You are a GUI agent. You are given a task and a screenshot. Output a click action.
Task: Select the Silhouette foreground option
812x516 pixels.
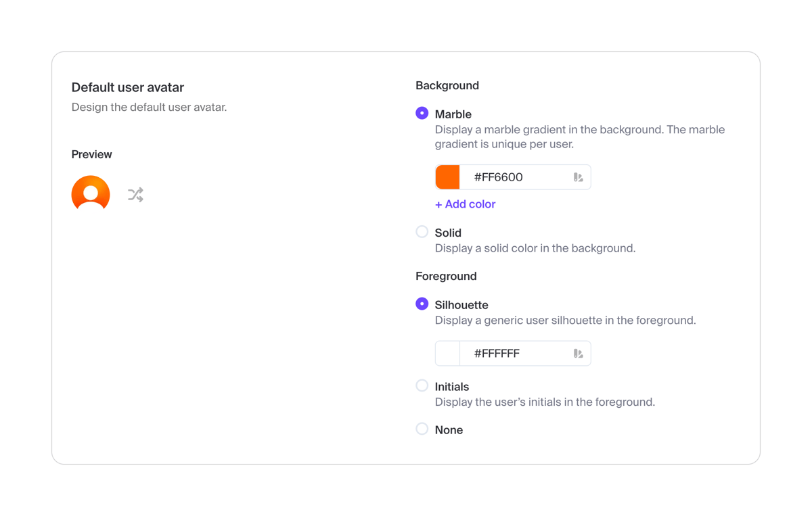pyautogui.click(x=422, y=304)
